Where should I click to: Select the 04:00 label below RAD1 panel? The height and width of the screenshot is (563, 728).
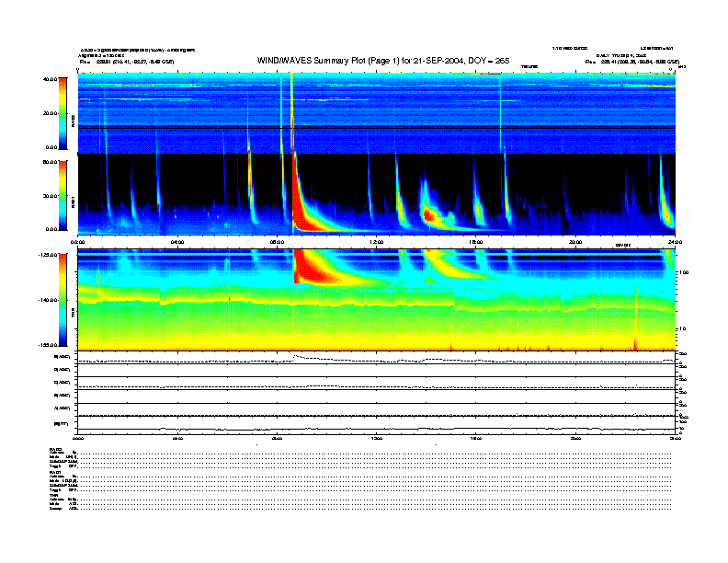pos(178,242)
